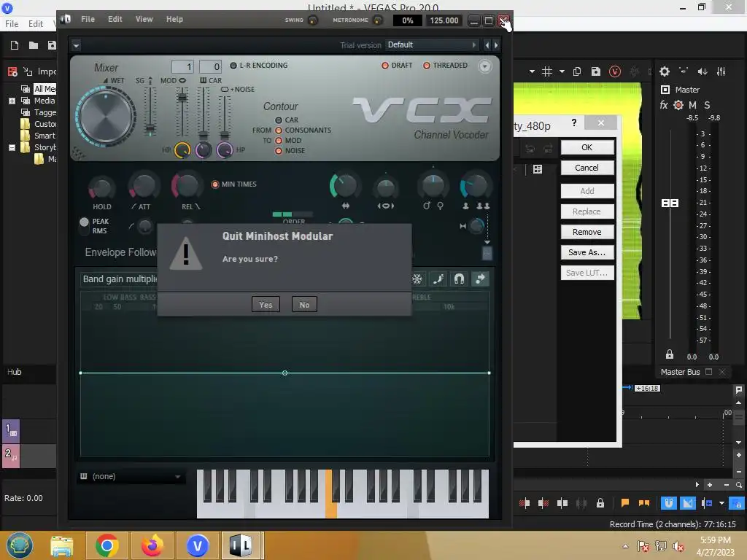Toggle DRAFT mode in VCX
The height and width of the screenshot is (560, 747).
pos(396,65)
